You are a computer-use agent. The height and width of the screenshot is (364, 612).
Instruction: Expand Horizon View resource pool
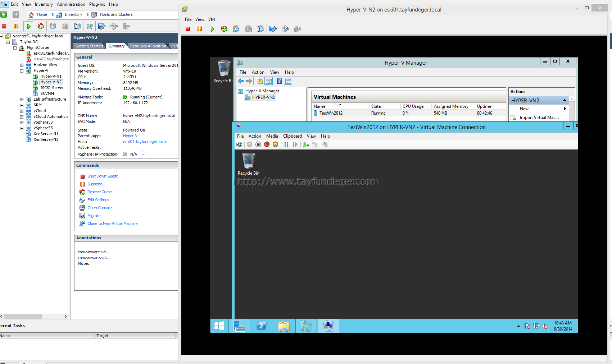22,65
